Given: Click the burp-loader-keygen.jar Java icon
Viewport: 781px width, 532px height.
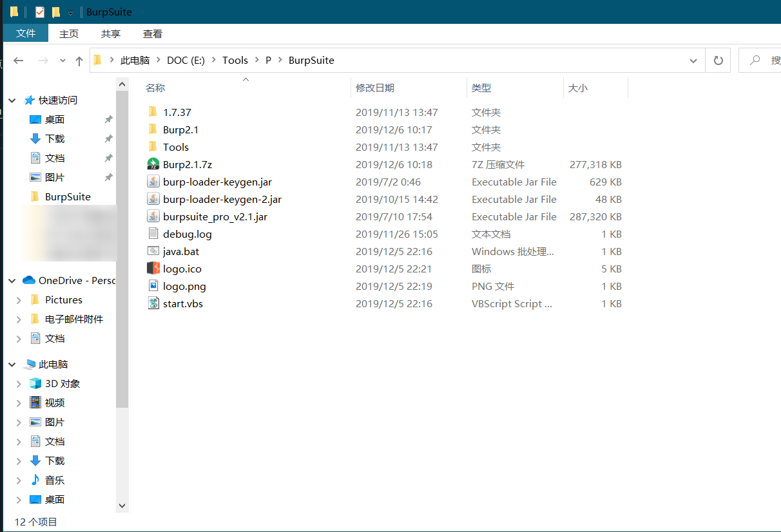Looking at the screenshot, I should [153, 182].
